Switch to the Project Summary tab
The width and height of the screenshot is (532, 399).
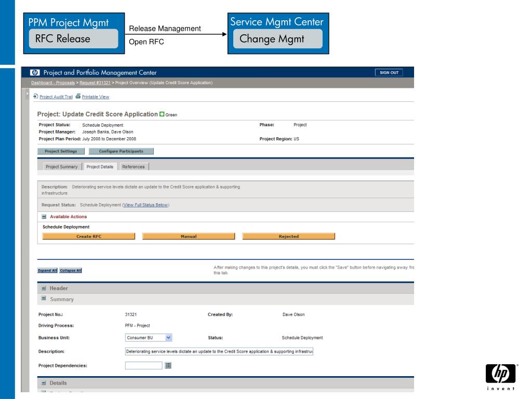pos(62,167)
